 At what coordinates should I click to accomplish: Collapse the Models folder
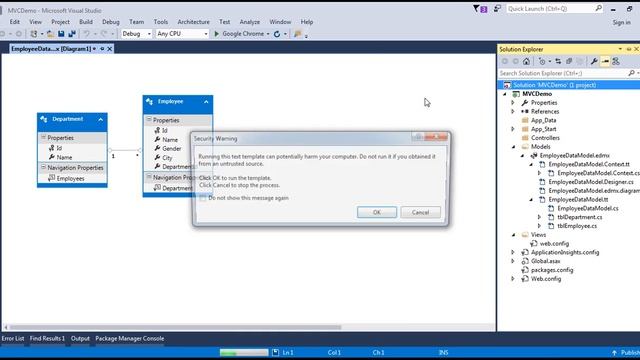(513, 147)
